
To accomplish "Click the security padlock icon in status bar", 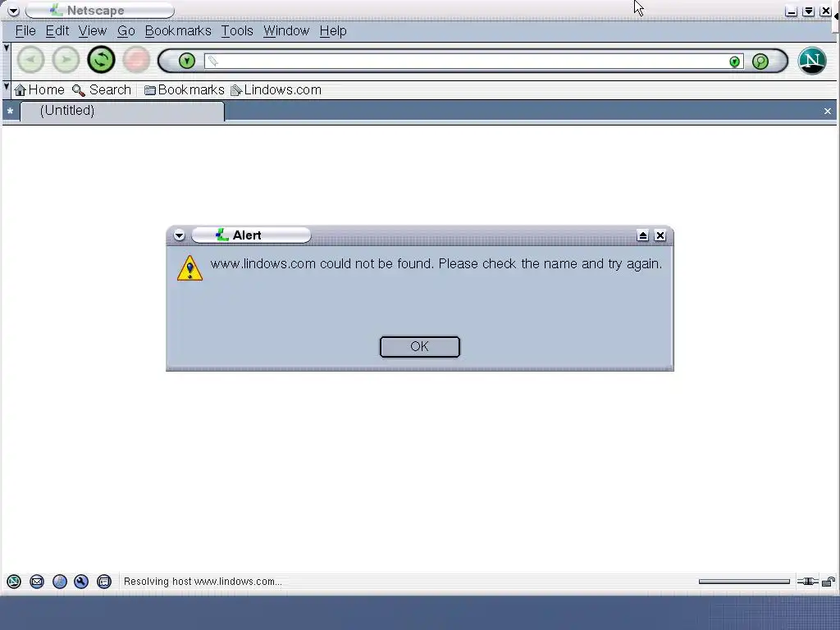I will click(829, 582).
